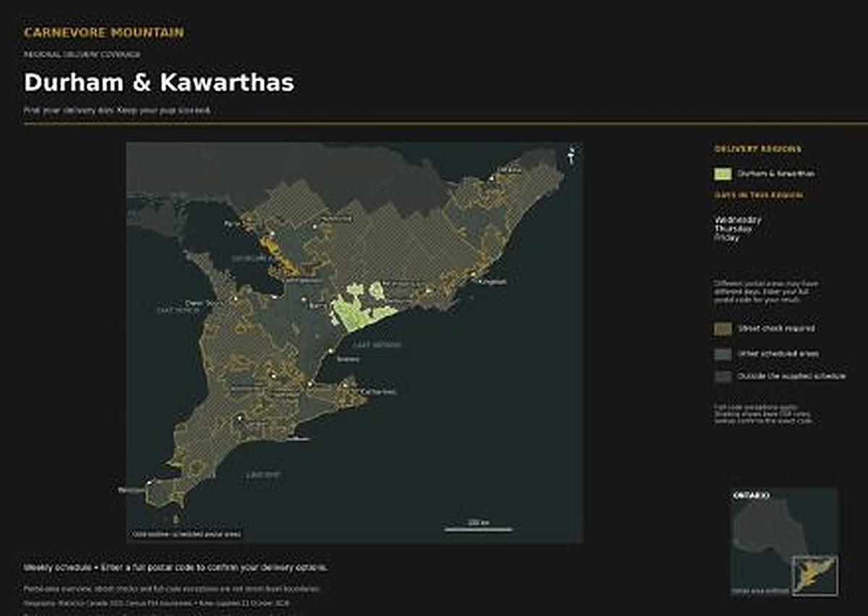The image size is (868, 616).
Task: Click the north arrow on the map
Action: [x=571, y=156]
